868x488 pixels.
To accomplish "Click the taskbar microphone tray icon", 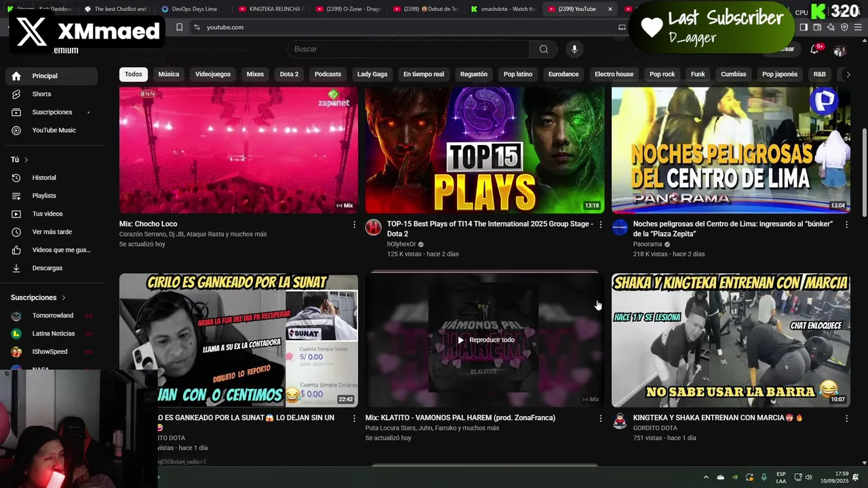I will [x=764, y=477].
